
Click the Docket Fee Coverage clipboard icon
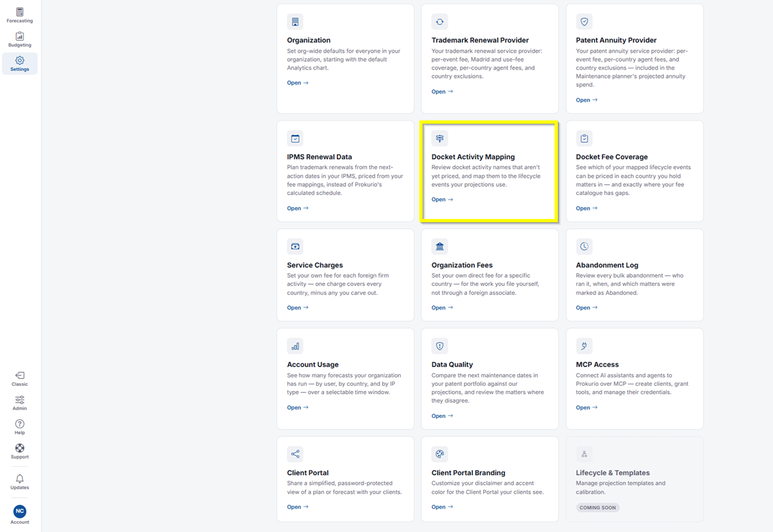[584, 138]
